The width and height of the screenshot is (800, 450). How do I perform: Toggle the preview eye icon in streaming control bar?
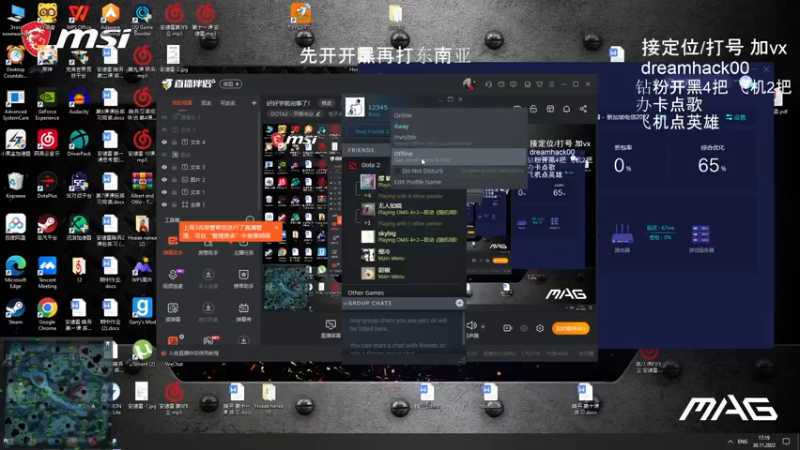[x=524, y=328]
